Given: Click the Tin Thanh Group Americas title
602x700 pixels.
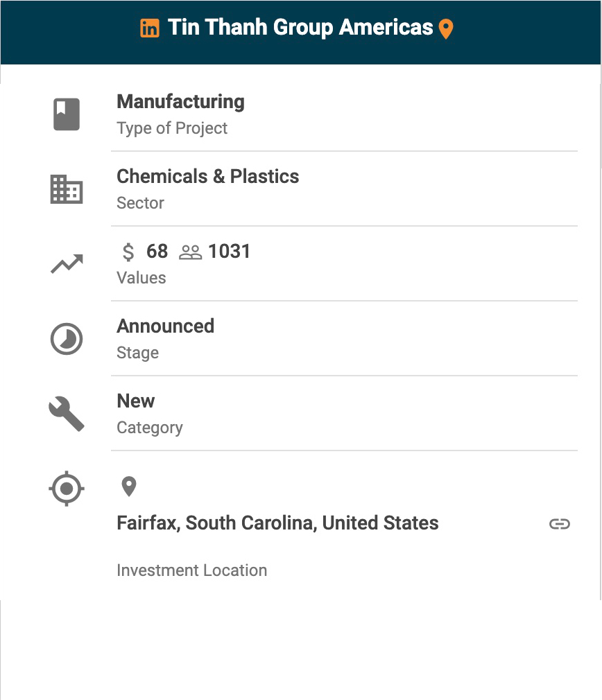Looking at the screenshot, I should tap(300, 28).
